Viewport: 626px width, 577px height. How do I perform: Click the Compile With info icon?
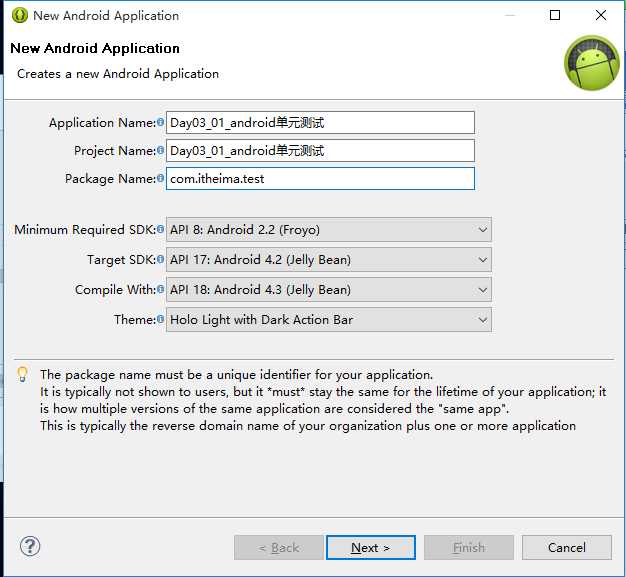[160, 289]
